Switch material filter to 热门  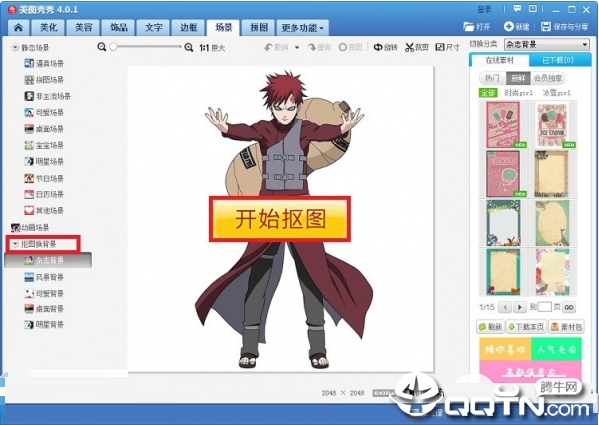[492, 78]
